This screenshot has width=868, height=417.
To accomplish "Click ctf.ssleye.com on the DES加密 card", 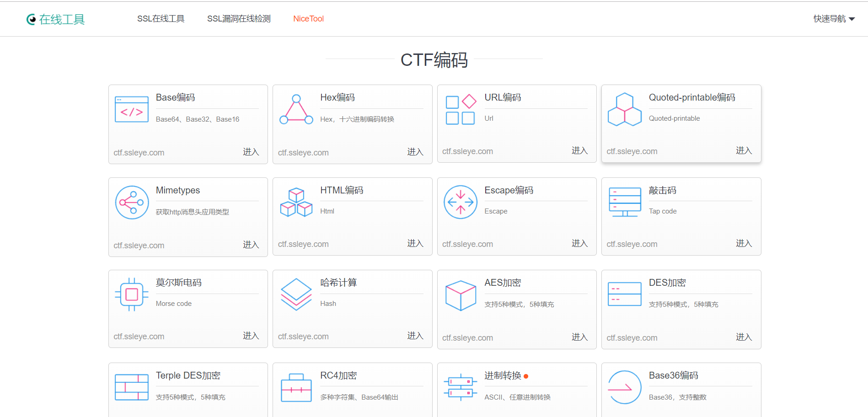I will (632, 338).
